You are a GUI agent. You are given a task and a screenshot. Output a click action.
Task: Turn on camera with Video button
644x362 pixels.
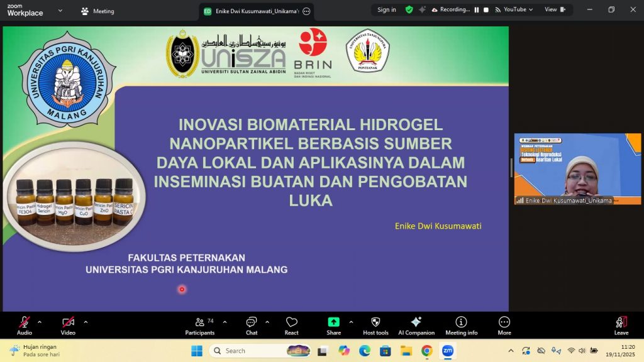click(x=68, y=325)
